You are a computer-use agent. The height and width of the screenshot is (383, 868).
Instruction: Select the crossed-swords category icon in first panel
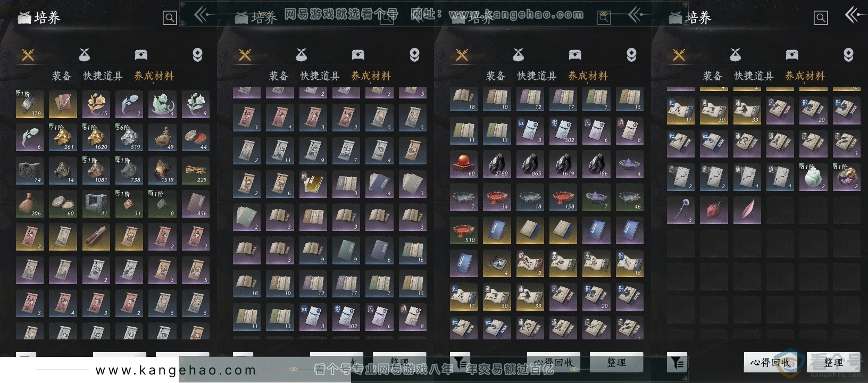tap(28, 54)
